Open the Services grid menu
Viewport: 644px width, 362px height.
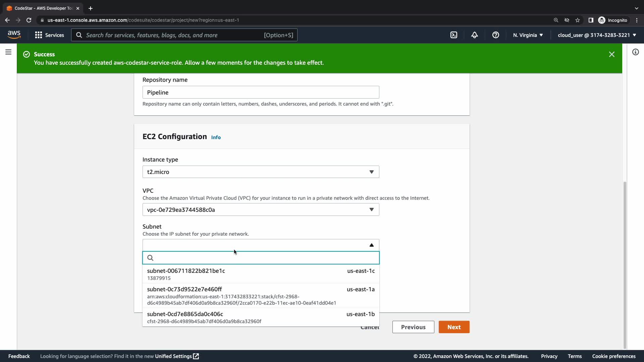pyautogui.click(x=49, y=35)
